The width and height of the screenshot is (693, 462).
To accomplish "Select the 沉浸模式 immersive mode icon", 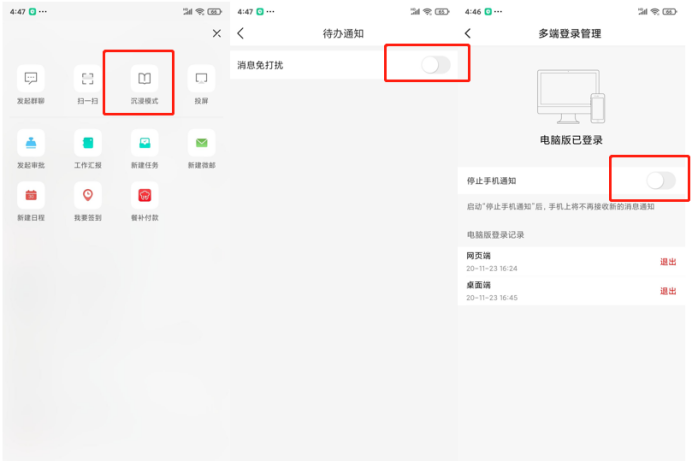I will click(x=144, y=78).
